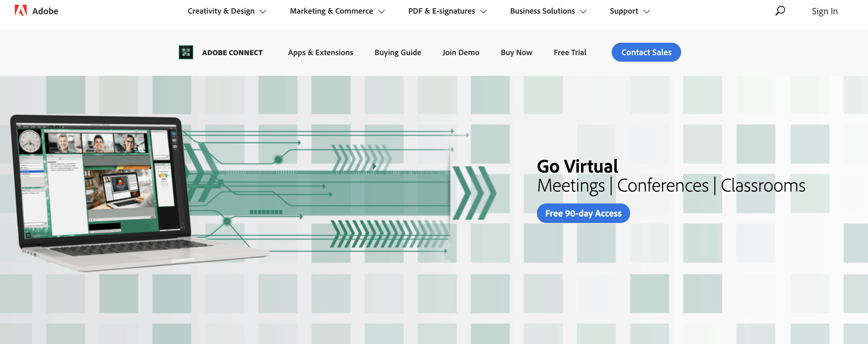Click Meetings | Conferences | Classrooms text
The height and width of the screenshot is (344, 868).
pos(671,185)
